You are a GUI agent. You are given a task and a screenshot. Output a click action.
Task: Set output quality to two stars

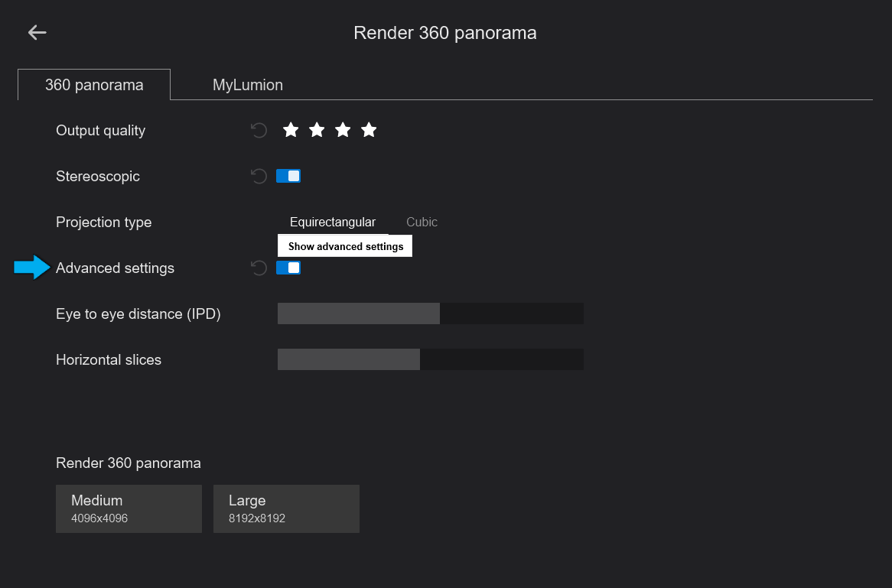317,131
